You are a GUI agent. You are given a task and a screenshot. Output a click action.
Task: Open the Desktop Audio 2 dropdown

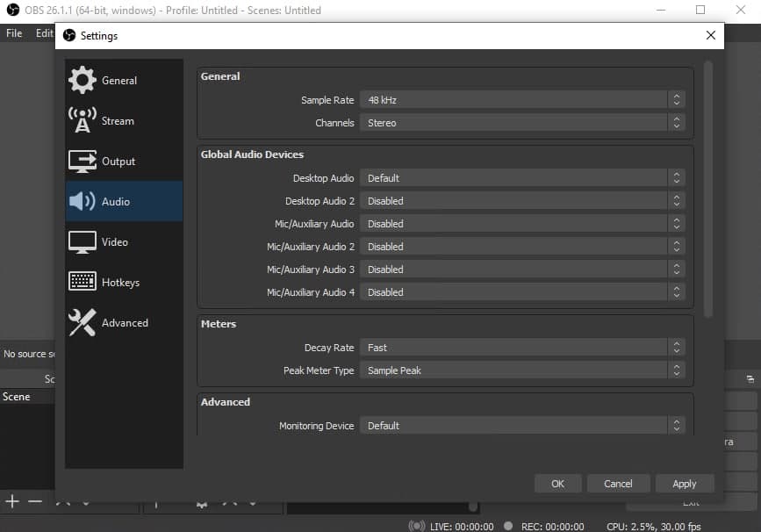click(x=522, y=201)
